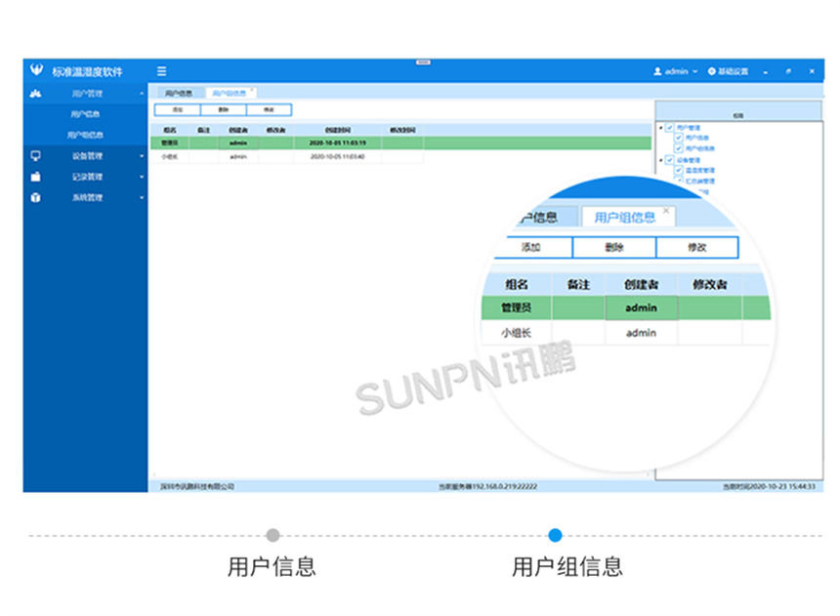This screenshot has height=616, width=840.
Task: Select the 用户管理 sidebar icon
Action: point(36,93)
